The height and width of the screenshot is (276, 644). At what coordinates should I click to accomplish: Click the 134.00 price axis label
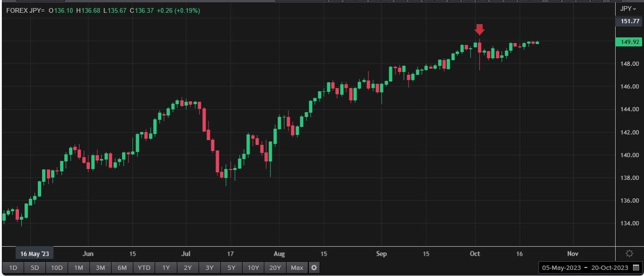[x=629, y=223]
